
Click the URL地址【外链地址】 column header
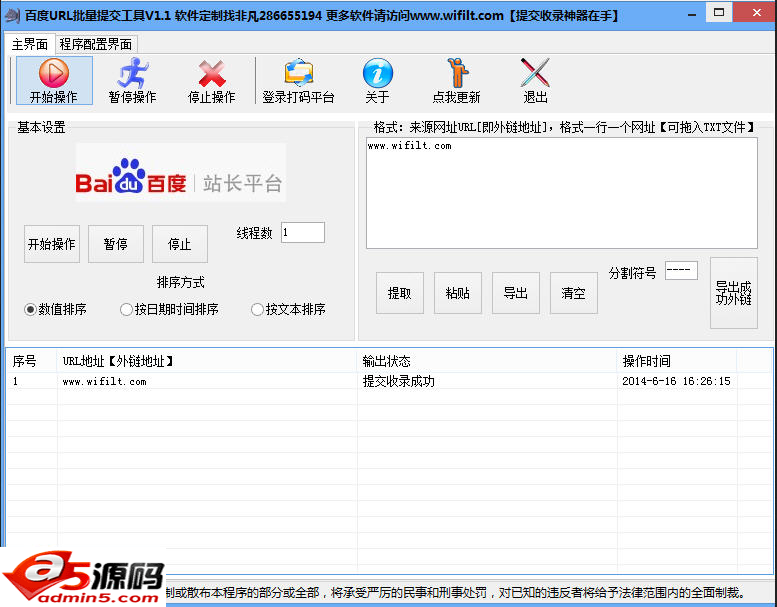[207, 361]
